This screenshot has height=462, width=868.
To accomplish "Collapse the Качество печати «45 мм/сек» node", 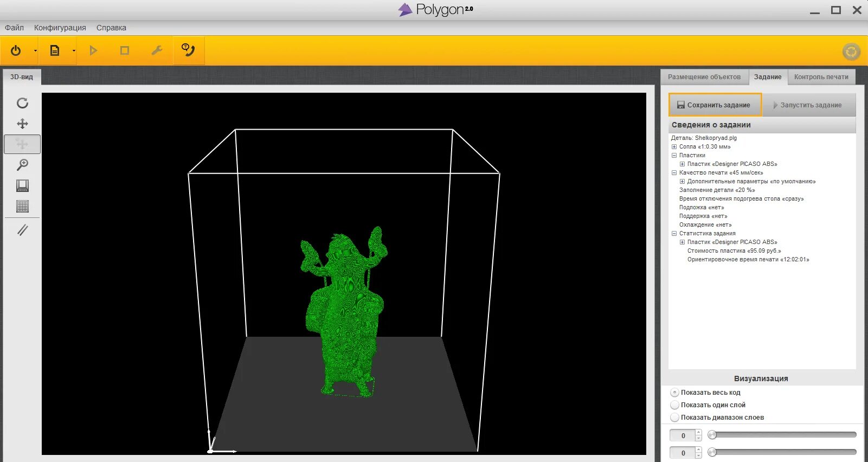I will pyautogui.click(x=674, y=173).
